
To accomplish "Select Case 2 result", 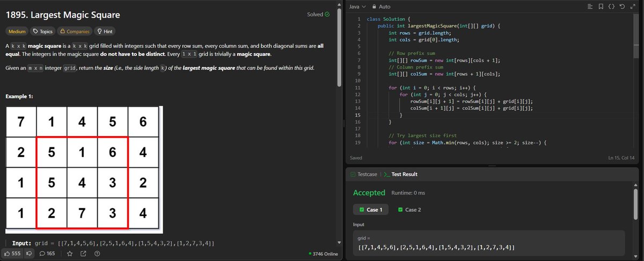I will point(409,210).
